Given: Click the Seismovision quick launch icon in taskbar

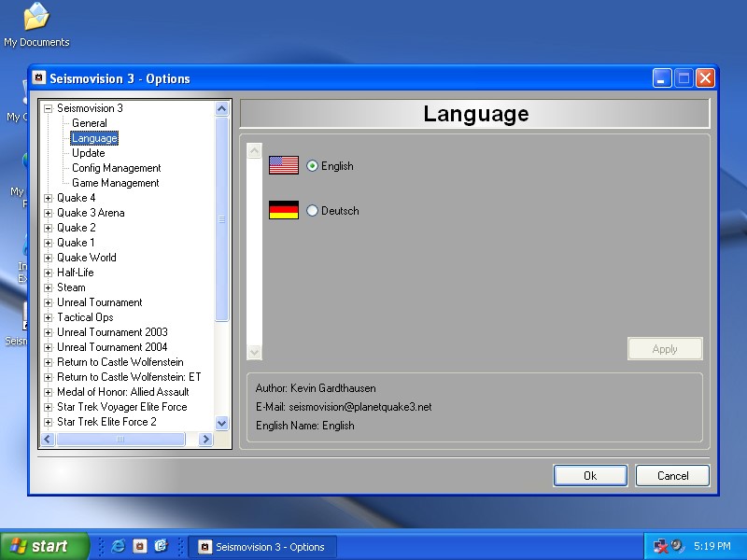Looking at the screenshot, I should [x=139, y=547].
